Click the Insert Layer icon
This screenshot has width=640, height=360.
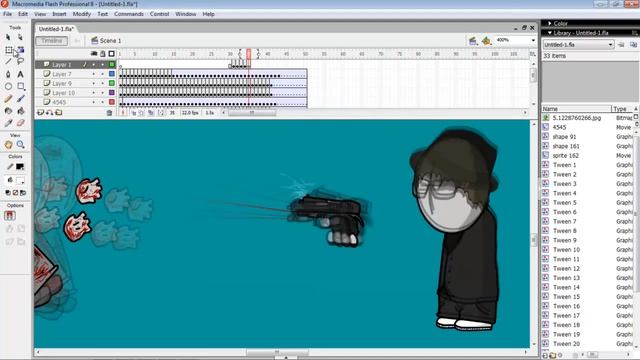click(40, 113)
